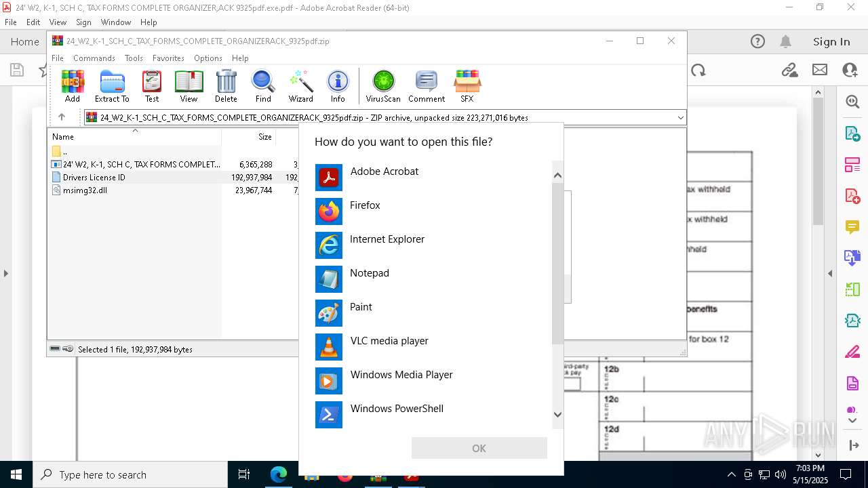The image size is (868, 488).
Task: Click the Windows taskbar search box
Action: [130, 474]
